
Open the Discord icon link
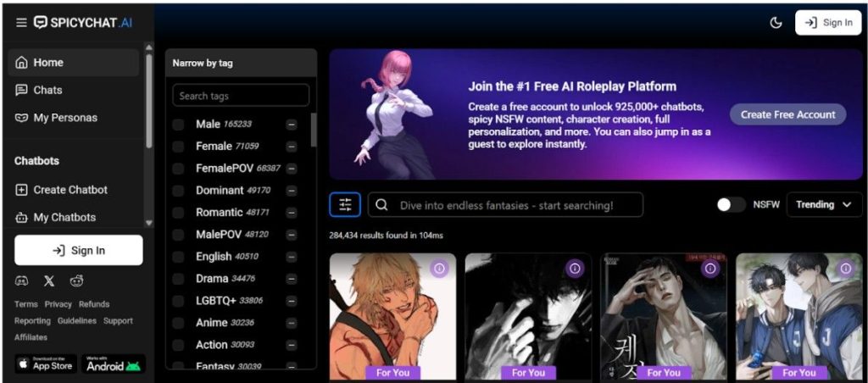[21, 281]
